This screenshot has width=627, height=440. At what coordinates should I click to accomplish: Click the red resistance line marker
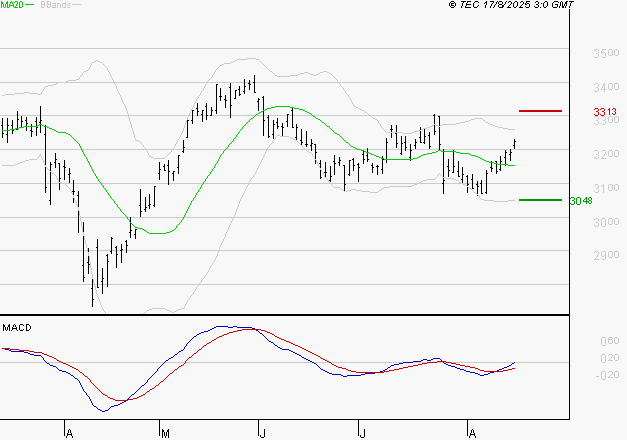point(540,110)
